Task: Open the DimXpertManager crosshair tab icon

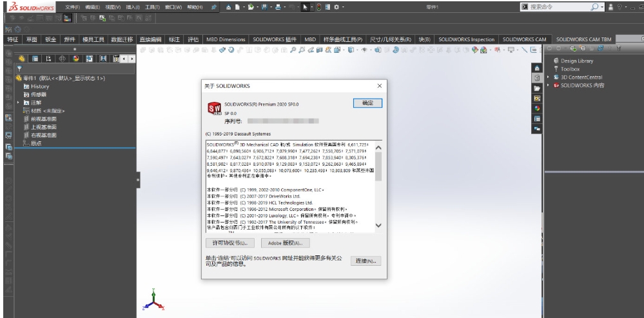Action: click(x=62, y=59)
